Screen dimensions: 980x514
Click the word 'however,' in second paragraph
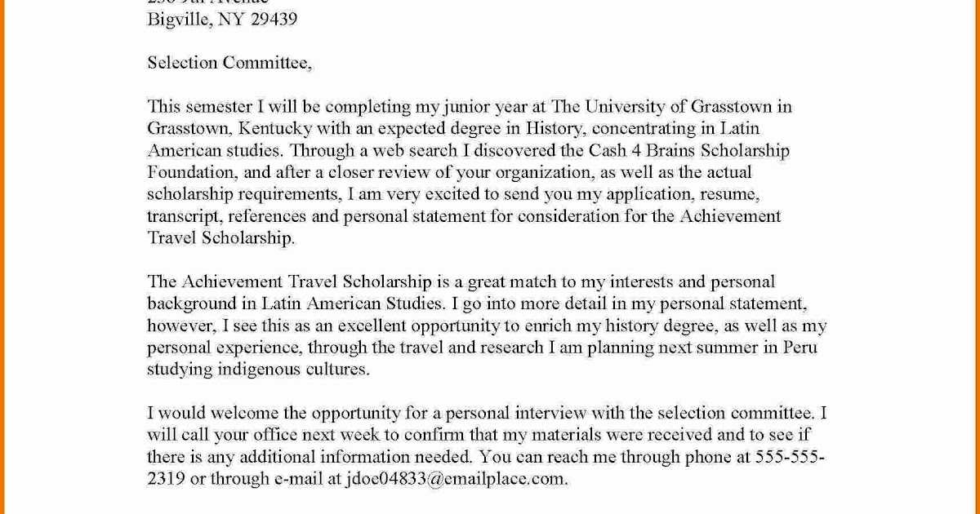pos(182,326)
